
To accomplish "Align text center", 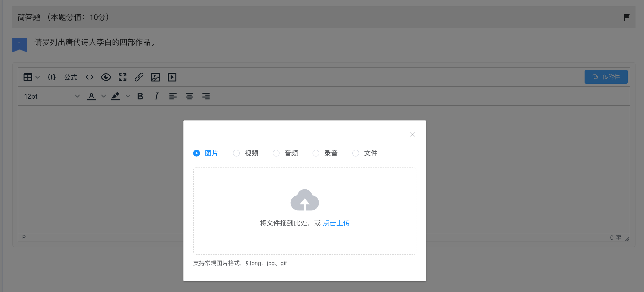I will click(x=190, y=96).
